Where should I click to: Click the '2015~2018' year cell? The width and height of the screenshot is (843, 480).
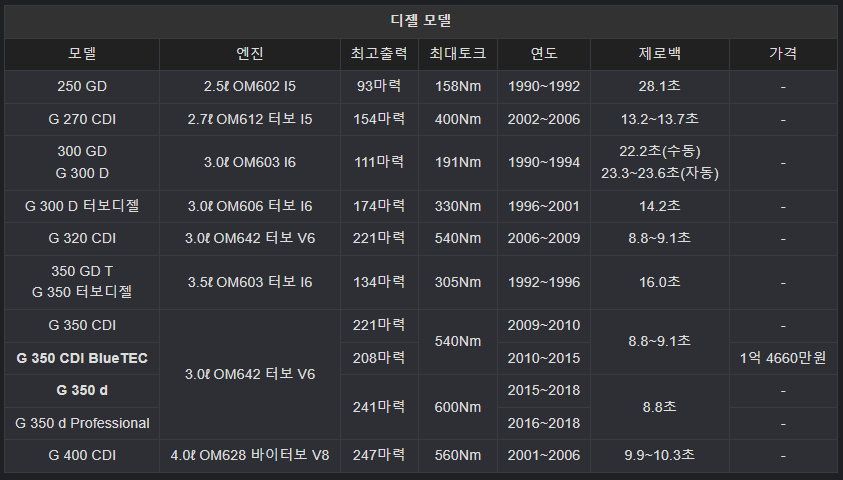tap(544, 391)
